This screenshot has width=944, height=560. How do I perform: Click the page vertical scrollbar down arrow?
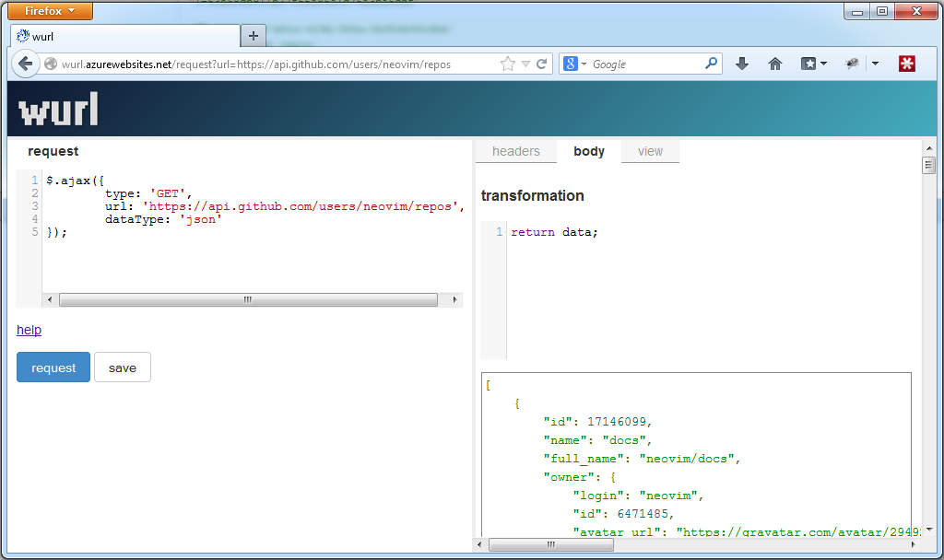click(x=928, y=530)
